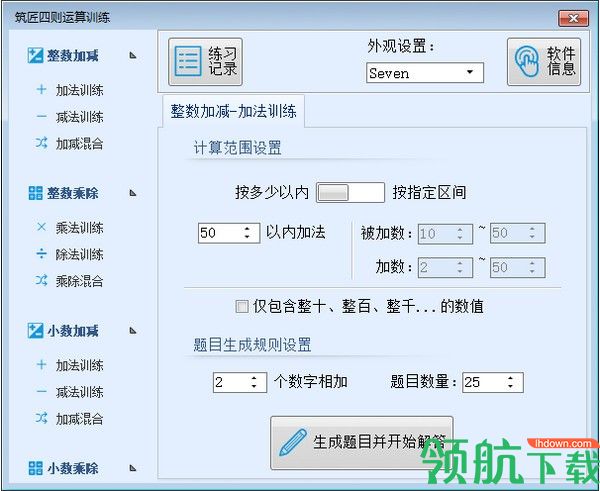Open the 练习记录 button
Viewport: 600px width, 491px height.
click(205, 61)
